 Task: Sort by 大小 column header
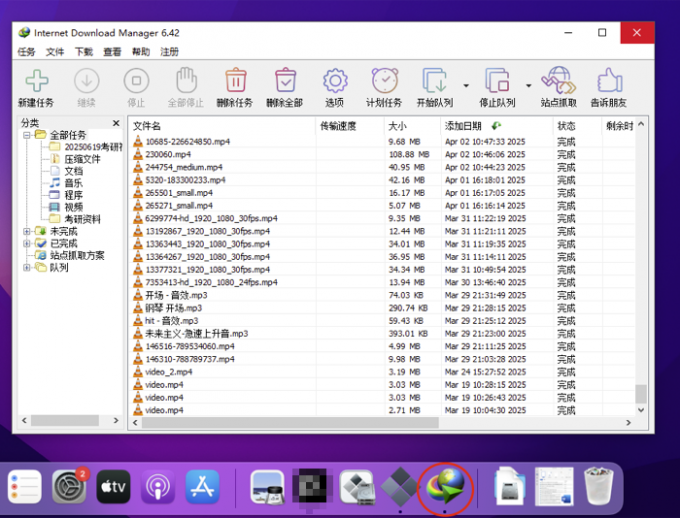(412, 126)
